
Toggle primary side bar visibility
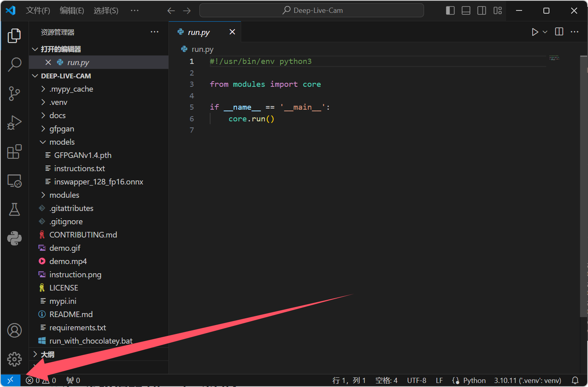[x=451, y=11]
